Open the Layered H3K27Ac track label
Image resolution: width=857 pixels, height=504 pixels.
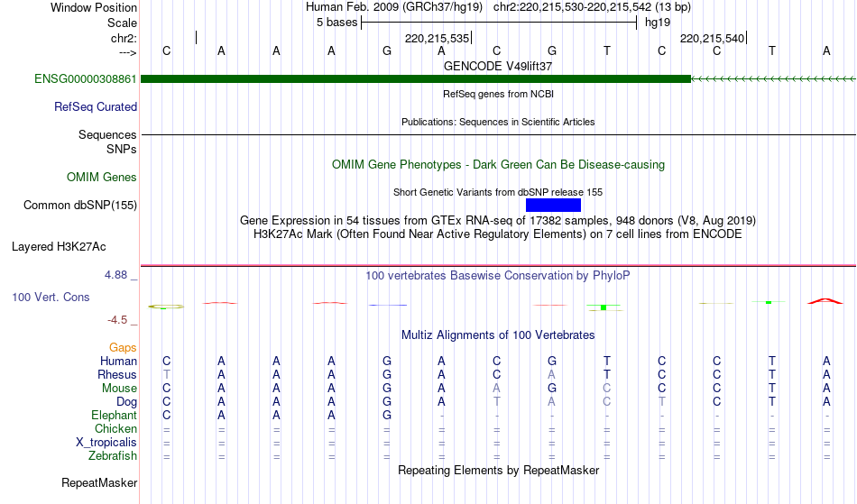point(59,247)
